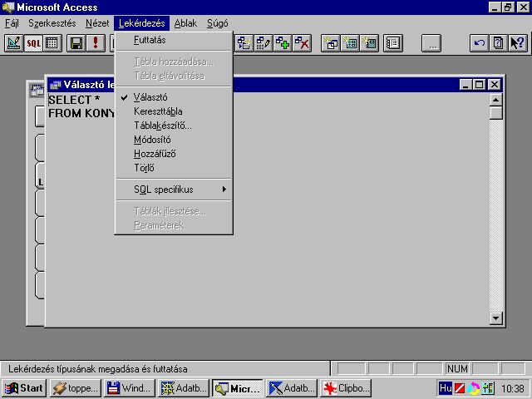Select Módosító query type

point(174,140)
